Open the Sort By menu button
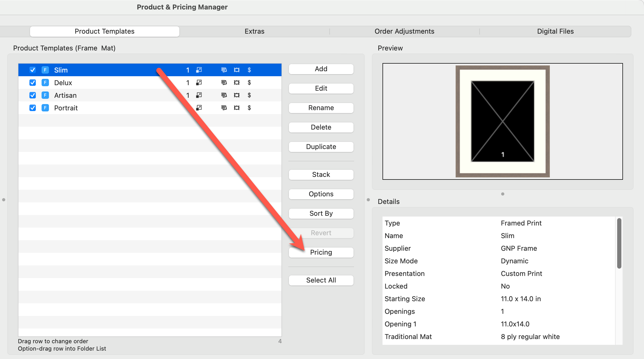This screenshot has height=359, width=644. [x=321, y=213]
